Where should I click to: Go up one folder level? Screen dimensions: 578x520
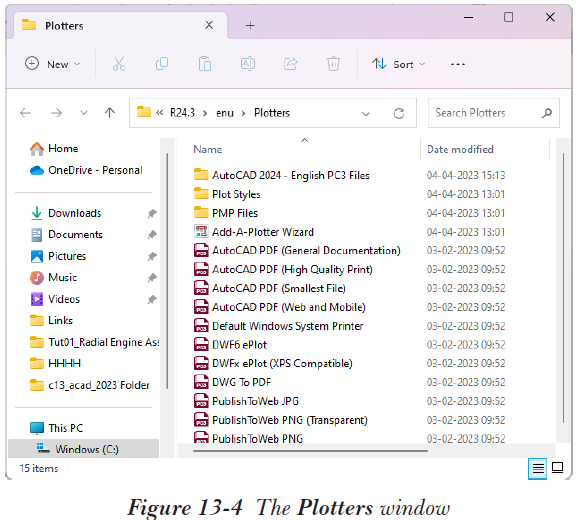pos(109,113)
